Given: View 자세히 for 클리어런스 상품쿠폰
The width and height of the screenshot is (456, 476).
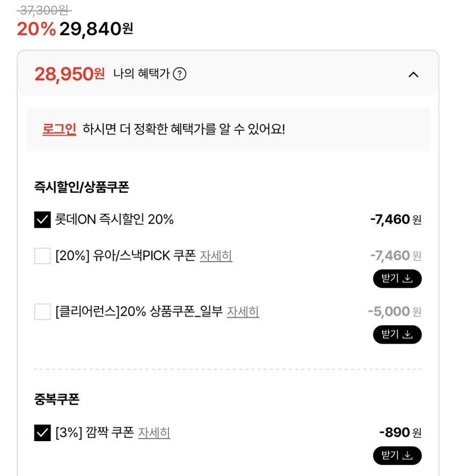Looking at the screenshot, I should [242, 311].
